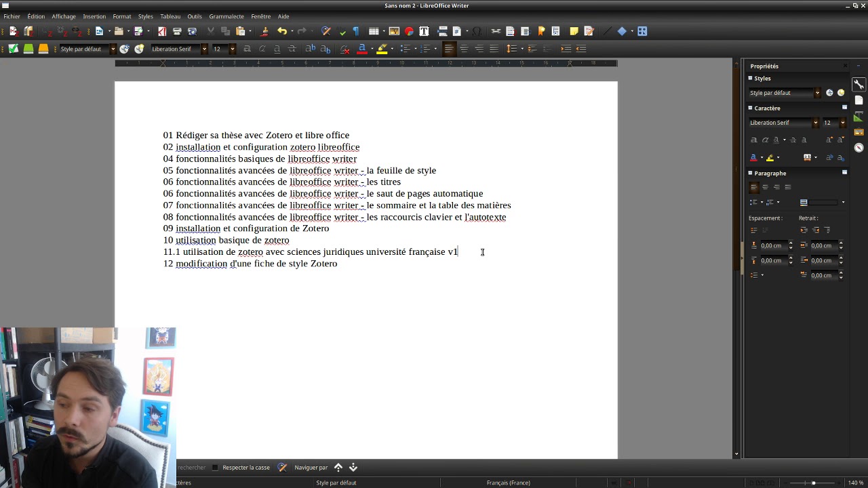
Task: Click the find previous up arrow
Action: click(x=338, y=467)
